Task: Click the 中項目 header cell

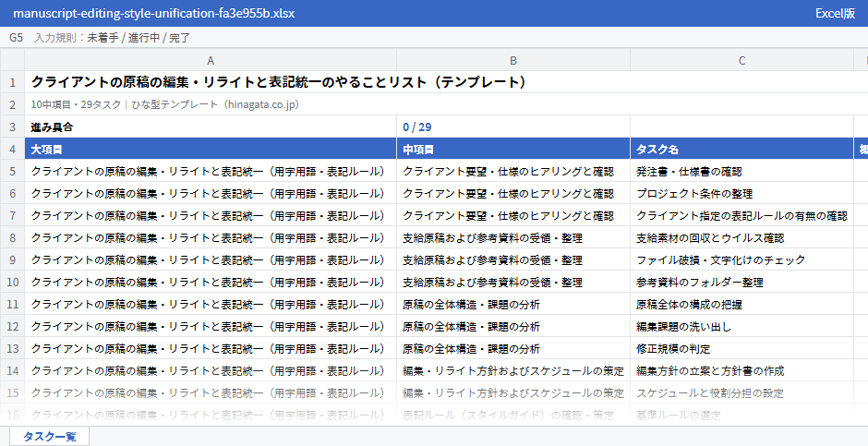Action: [x=513, y=149]
